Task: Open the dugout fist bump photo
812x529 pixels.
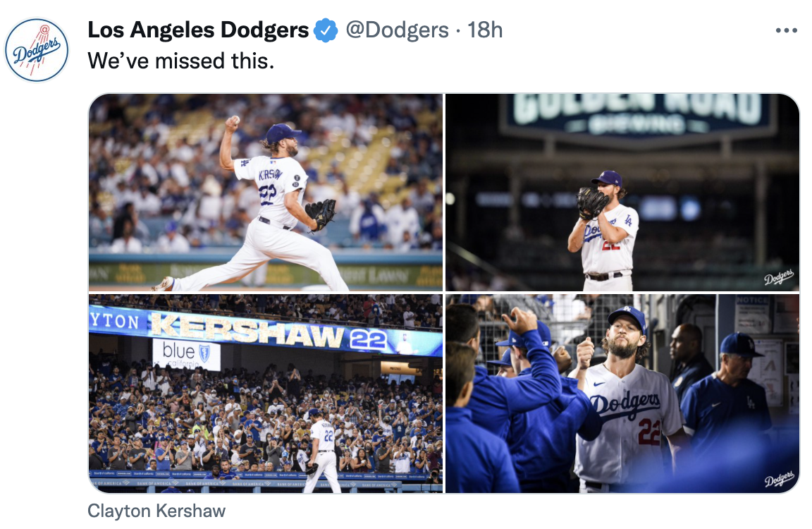Action: [x=622, y=394]
